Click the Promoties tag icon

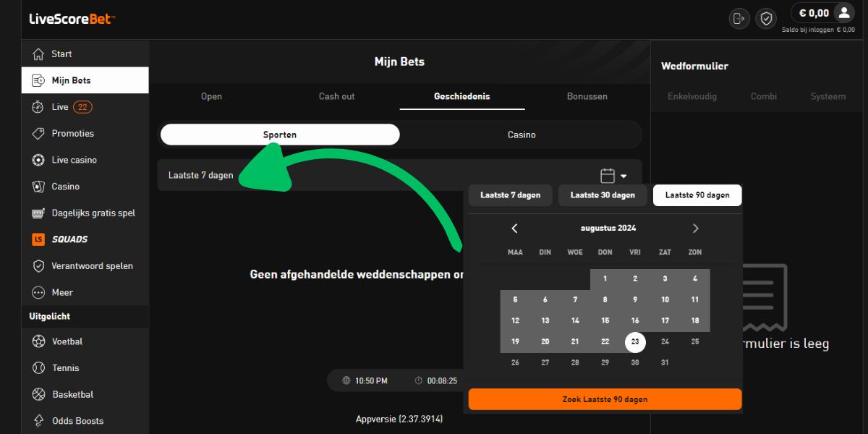[x=38, y=134]
